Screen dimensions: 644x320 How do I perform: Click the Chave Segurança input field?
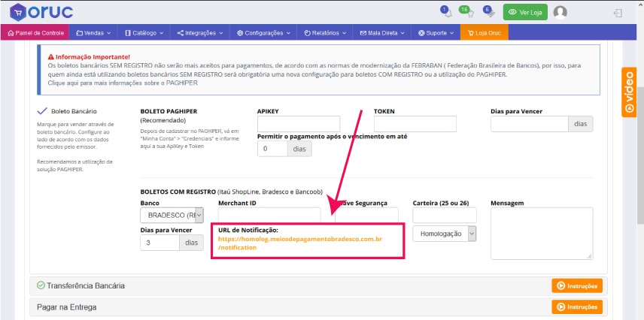click(x=366, y=215)
